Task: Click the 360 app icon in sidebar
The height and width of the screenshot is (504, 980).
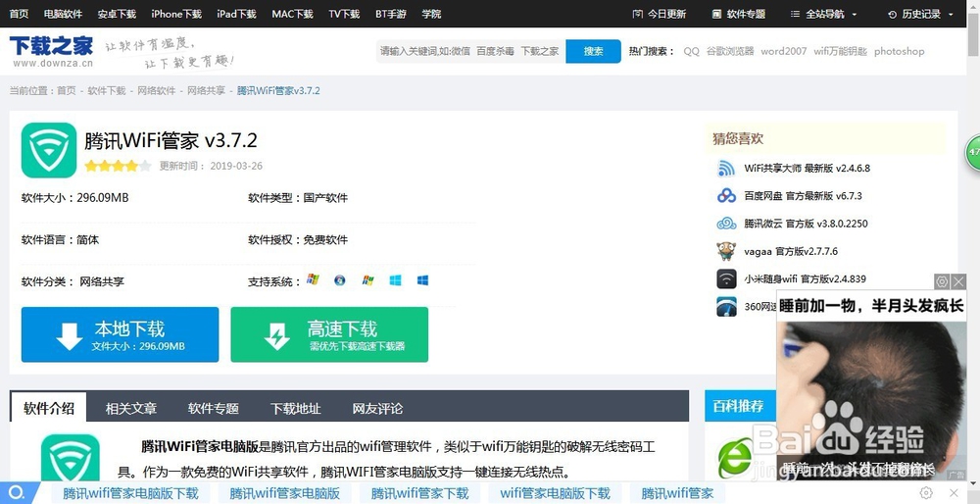Action: 726,306
